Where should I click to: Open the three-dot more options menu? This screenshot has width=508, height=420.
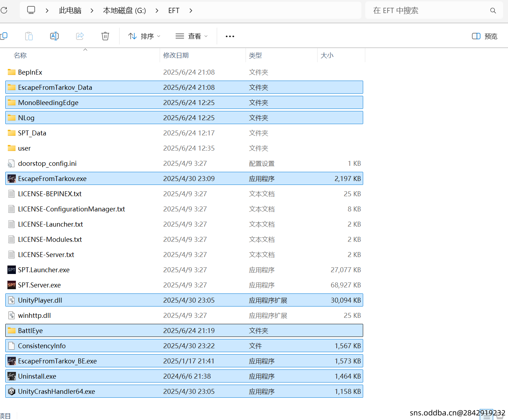coord(230,36)
